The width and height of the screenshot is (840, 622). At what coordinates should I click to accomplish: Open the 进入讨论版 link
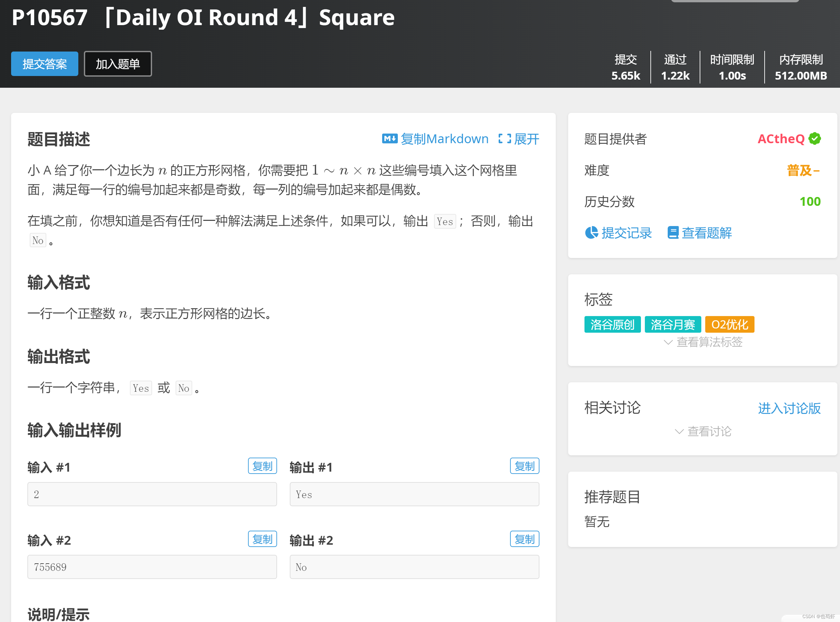[789, 408]
